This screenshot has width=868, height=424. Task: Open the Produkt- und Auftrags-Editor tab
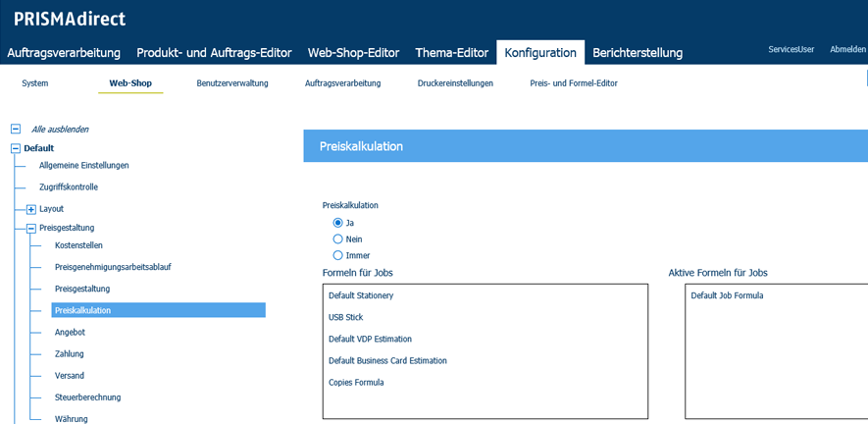tap(214, 53)
